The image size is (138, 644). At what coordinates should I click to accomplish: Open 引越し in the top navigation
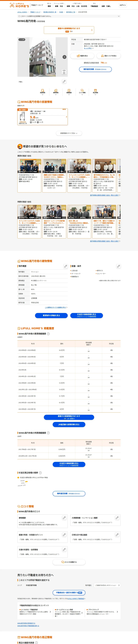tap(108, 6)
